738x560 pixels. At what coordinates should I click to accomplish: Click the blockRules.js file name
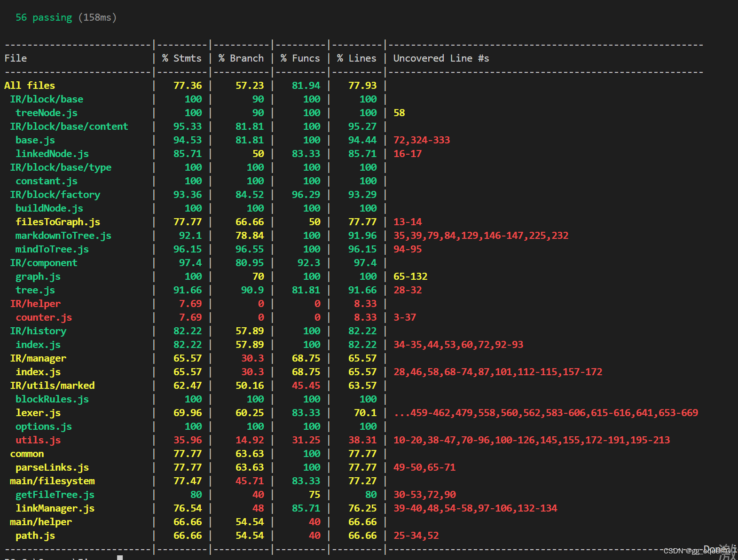click(x=52, y=399)
